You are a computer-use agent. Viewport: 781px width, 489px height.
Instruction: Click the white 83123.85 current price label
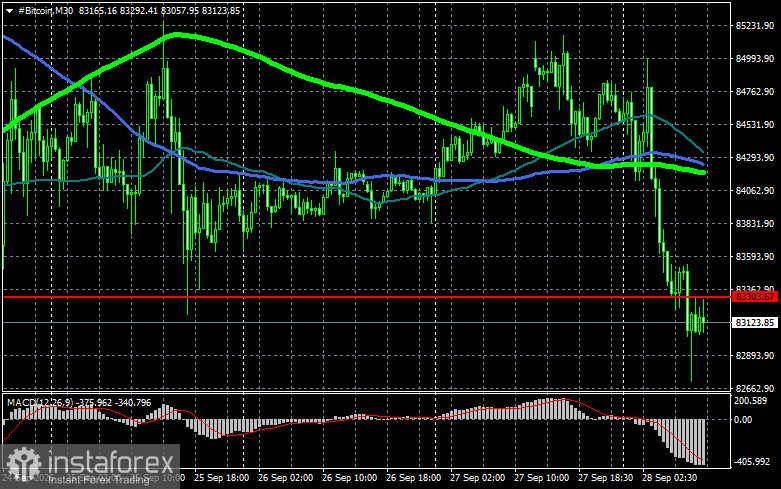[755, 323]
